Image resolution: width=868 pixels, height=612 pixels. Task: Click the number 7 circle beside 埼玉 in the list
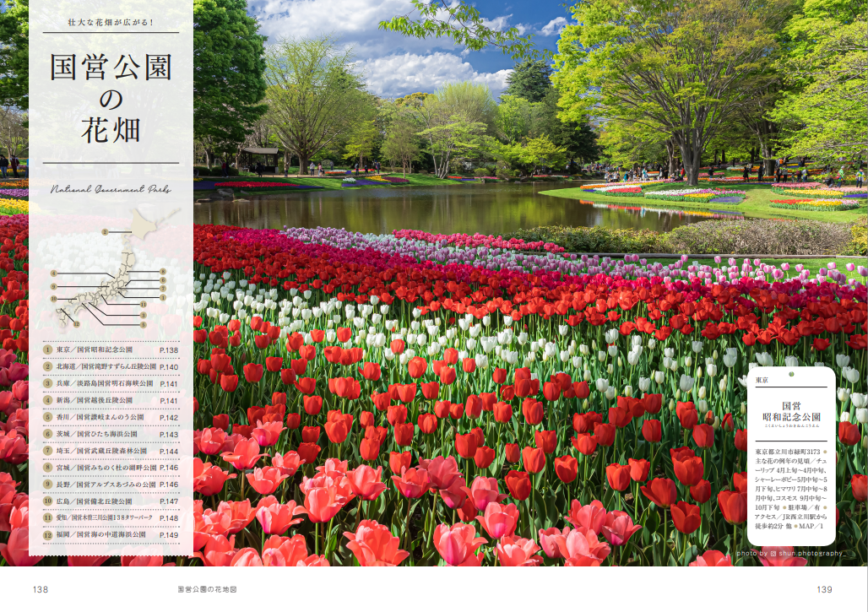click(x=48, y=451)
